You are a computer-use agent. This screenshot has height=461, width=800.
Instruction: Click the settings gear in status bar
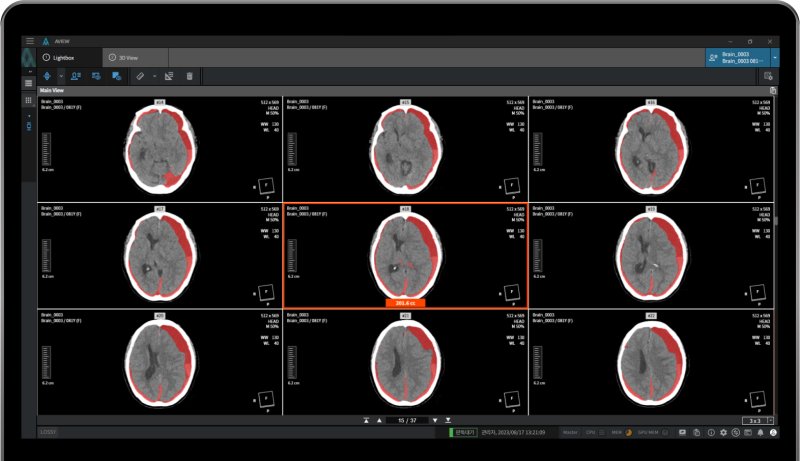pos(723,432)
